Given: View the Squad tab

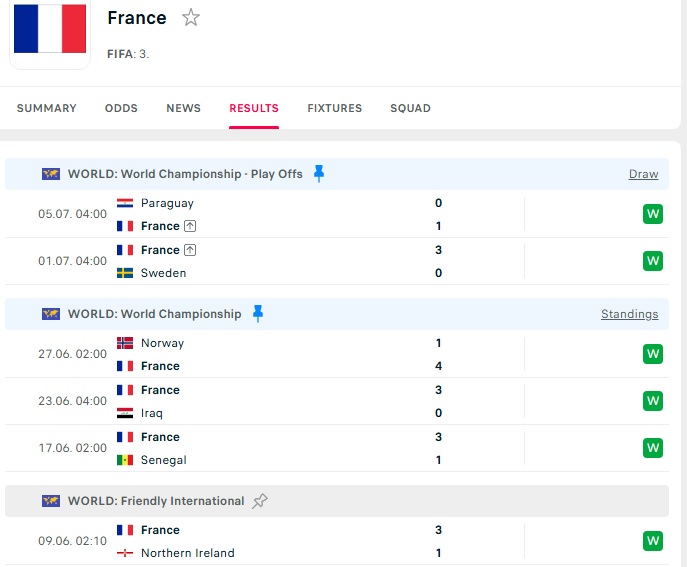Looking at the screenshot, I should tap(411, 108).
